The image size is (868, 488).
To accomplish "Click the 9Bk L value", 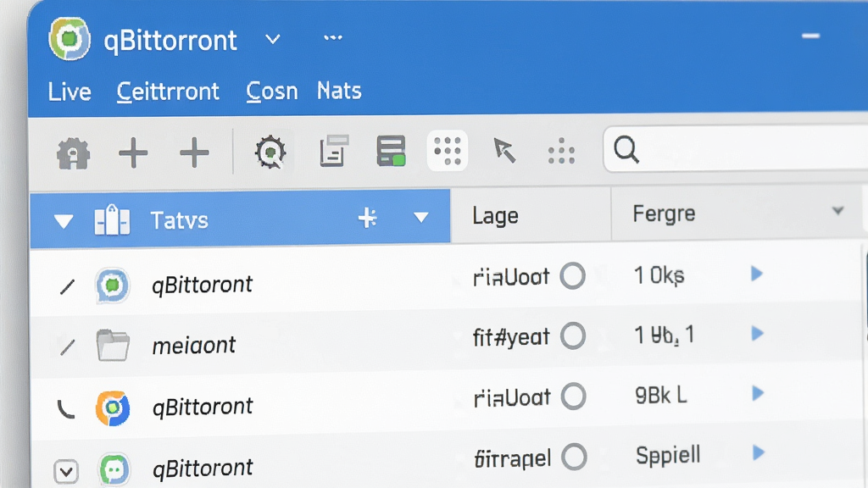I will pos(661,396).
